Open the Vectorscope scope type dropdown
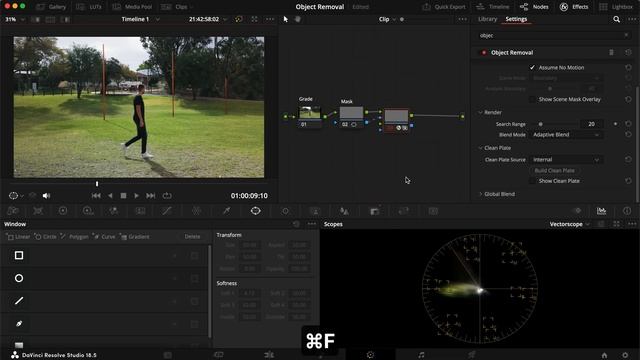 coord(569,224)
